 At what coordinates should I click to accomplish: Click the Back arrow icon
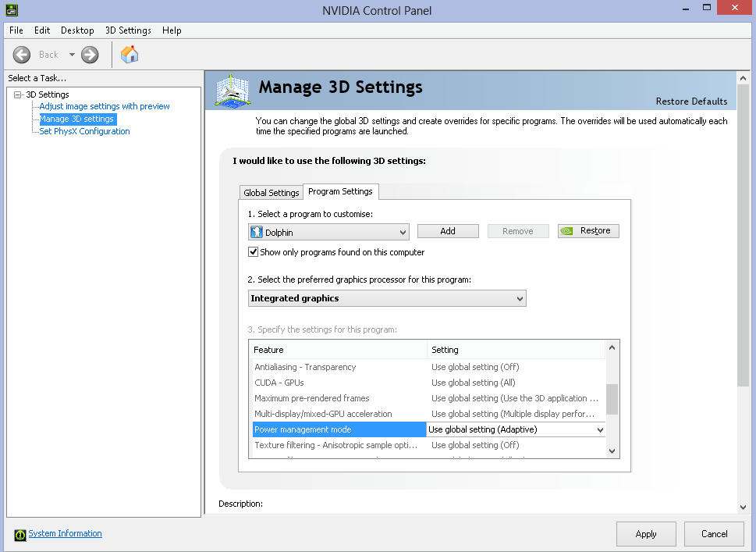[x=22, y=54]
